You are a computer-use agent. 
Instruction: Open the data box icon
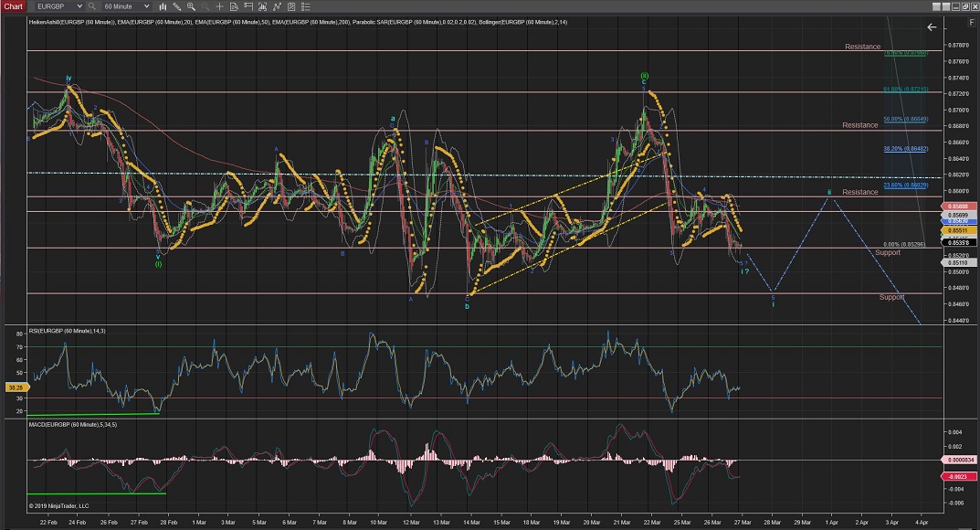point(234,6)
